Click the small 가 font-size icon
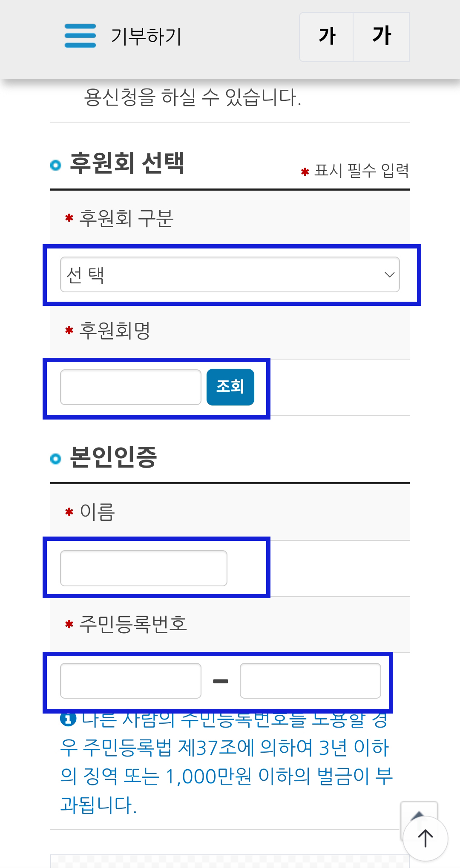Screen dimensions: 460x868 [x=327, y=36]
